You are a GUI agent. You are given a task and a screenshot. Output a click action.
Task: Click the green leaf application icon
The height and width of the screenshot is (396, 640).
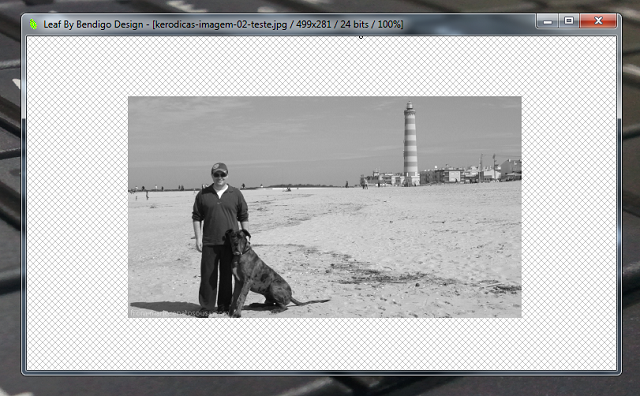[33, 24]
